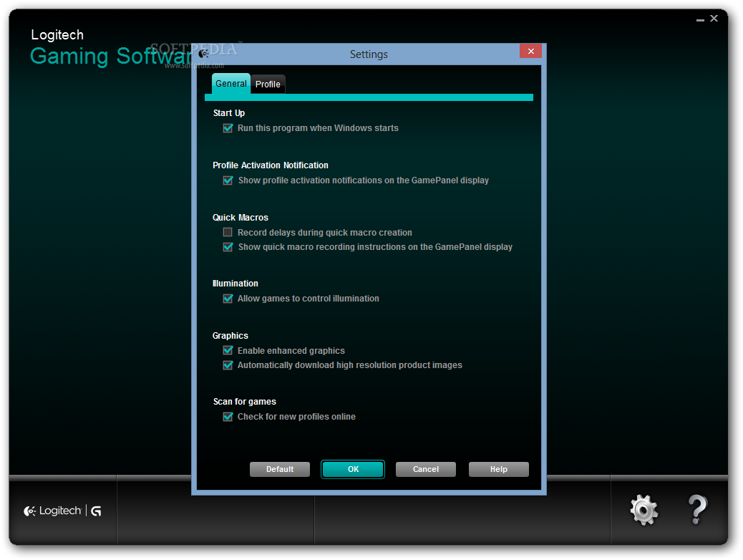Confirm settings with the OK button
The height and width of the screenshot is (560, 743).
click(353, 470)
